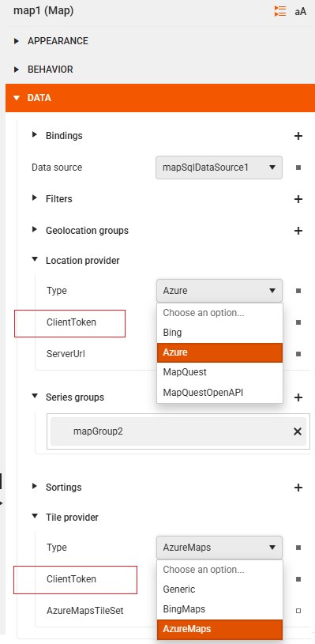Select Generic tile provider option
The width and height of the screenshot is (315, 644).
219,589
